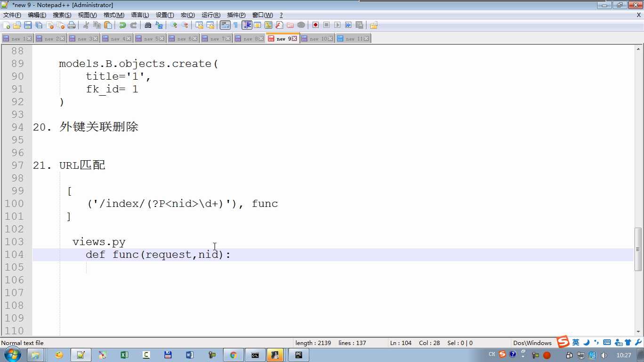Viewport: 644px width, 362px height.
Task: Click Dos\Windows in the status bar
Action: coord(532,343)
